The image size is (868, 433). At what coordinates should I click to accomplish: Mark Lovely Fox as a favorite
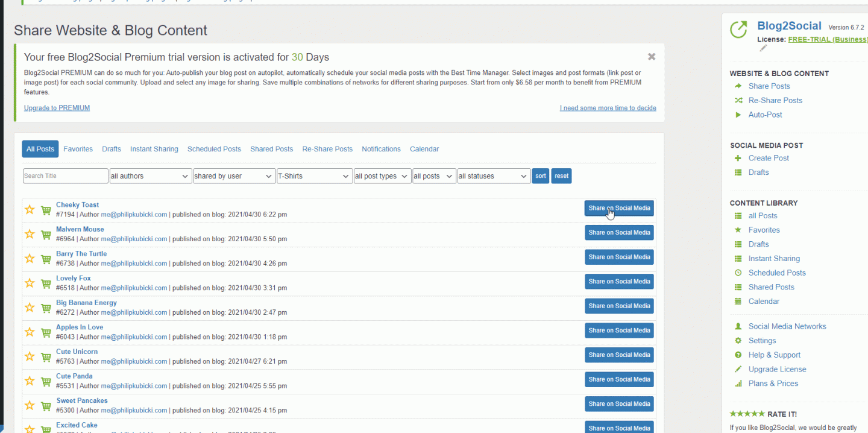point(30,283)
